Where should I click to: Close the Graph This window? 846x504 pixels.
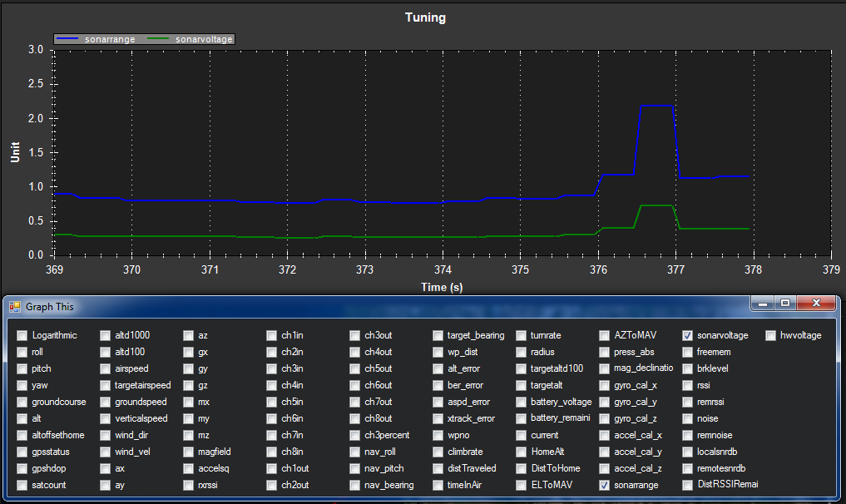pyautogui.click(x=815, y=304)
